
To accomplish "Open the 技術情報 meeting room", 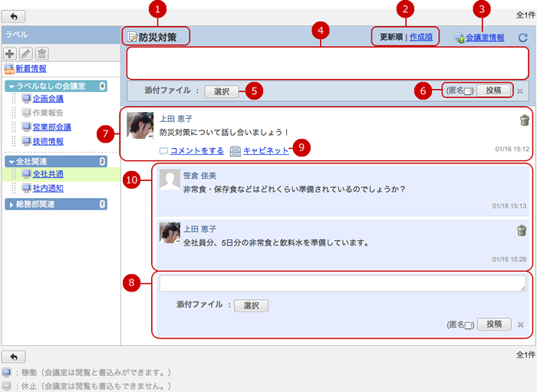I will [x=48, y=141].
